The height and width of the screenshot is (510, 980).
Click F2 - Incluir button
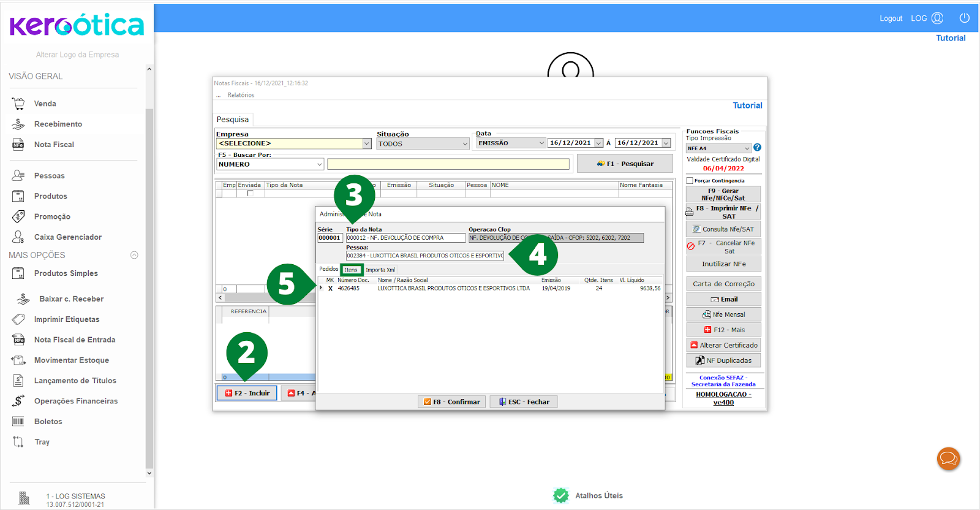click(x=247, y=393)
